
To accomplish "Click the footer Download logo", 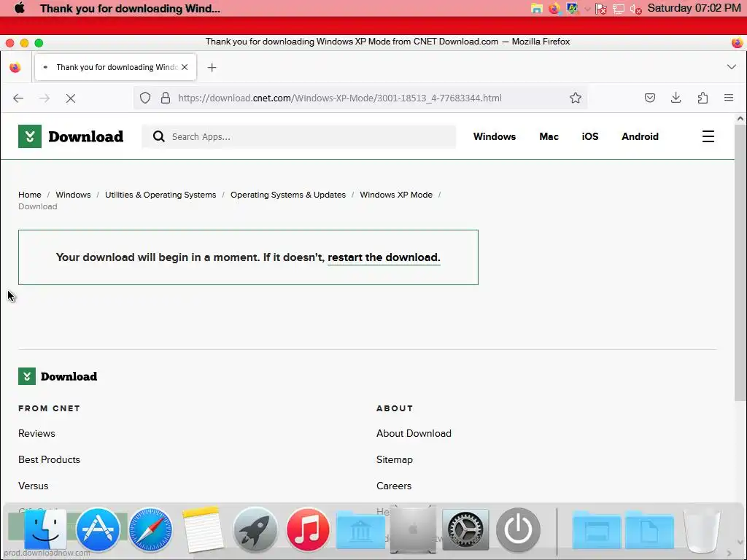I will tap(58, 376).
